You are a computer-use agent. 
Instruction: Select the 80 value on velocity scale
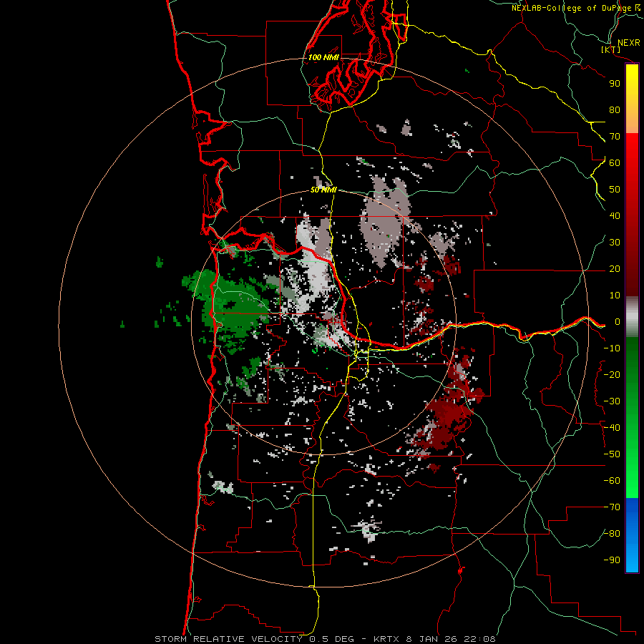pos(615,110)
